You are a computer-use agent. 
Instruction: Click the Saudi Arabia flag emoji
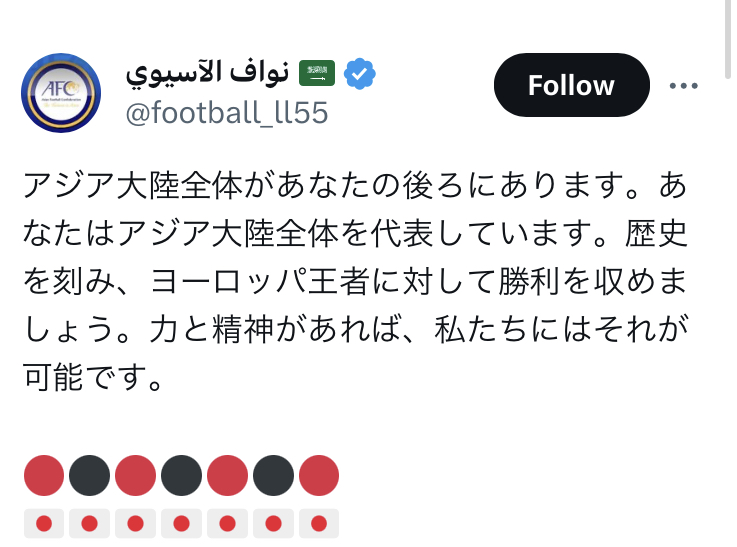coord(318,73)
